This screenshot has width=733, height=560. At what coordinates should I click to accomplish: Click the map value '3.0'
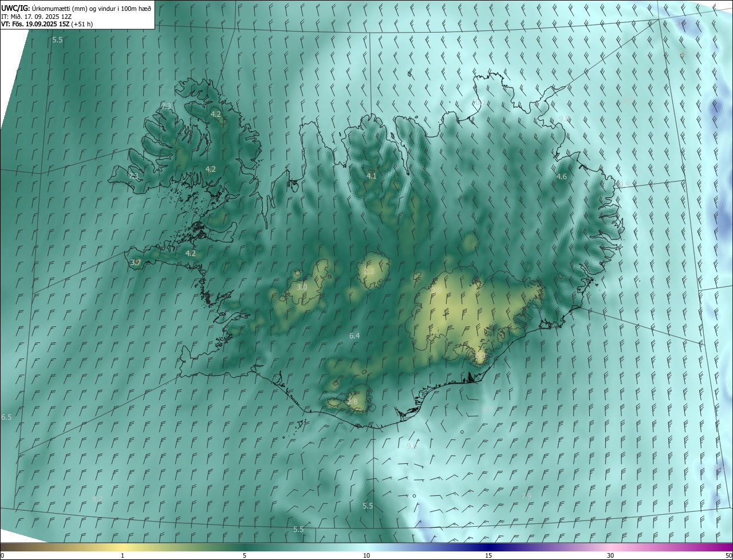click(x=302, y=287)
